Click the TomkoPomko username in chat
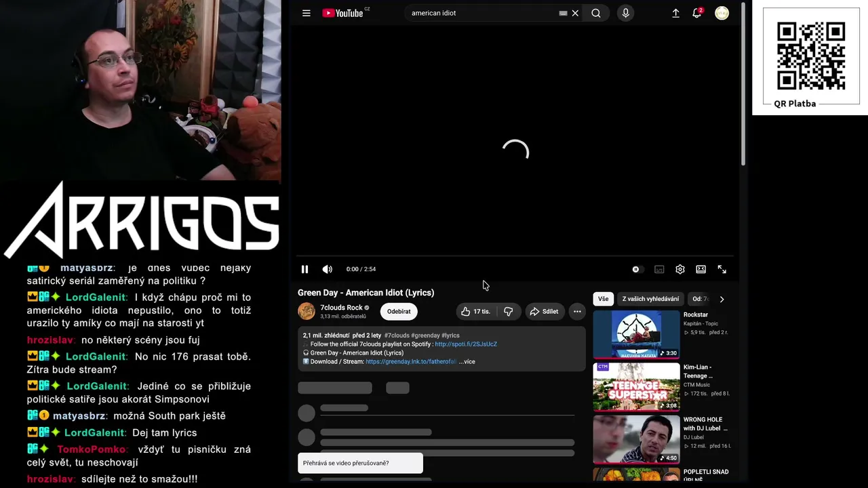868x488 pixels. point(92,449)
